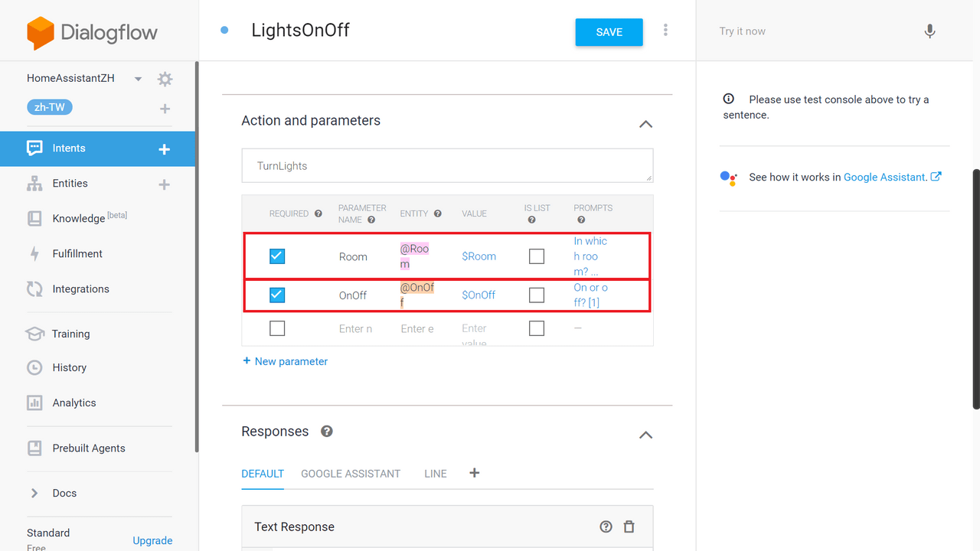980x551 pixels.
Task: Click the Intents chat bubble icon
Action: coord(34,148)
